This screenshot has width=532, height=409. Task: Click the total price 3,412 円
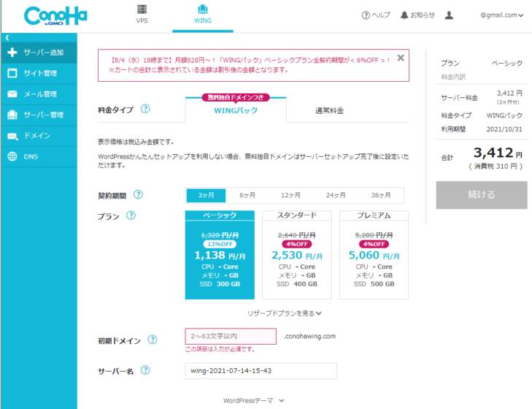[498, 153]
